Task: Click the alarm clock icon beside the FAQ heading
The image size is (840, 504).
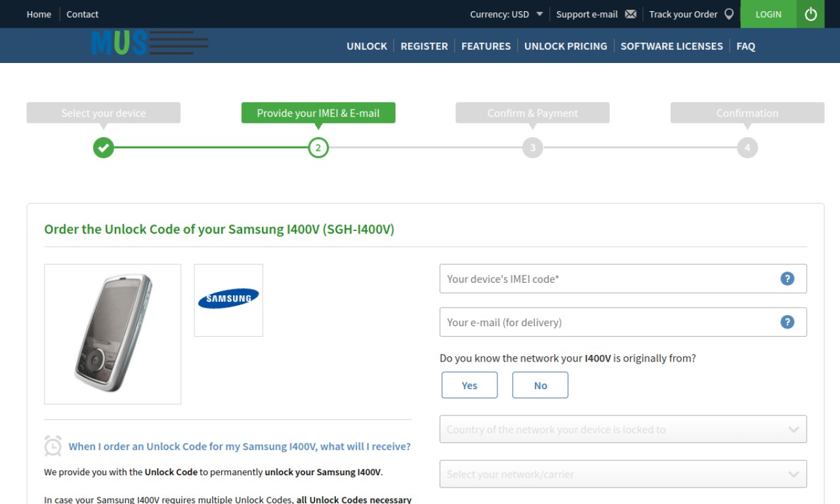Action: point(53,446)
